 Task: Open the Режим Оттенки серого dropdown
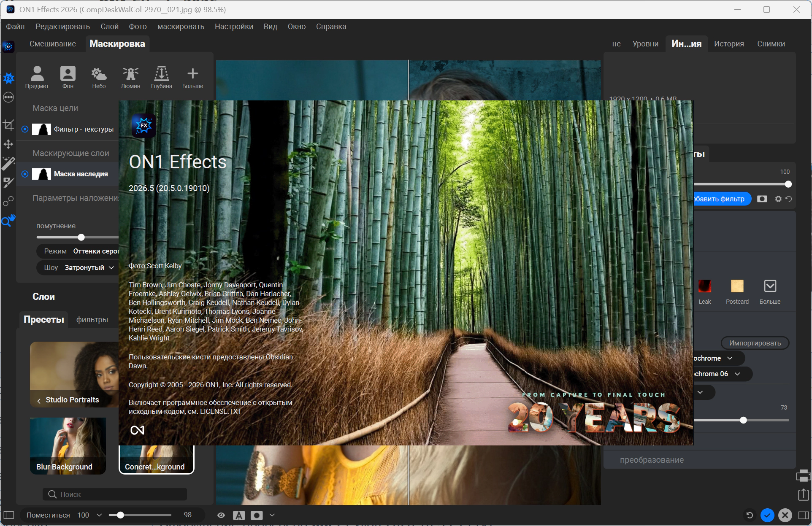(78, 251)
